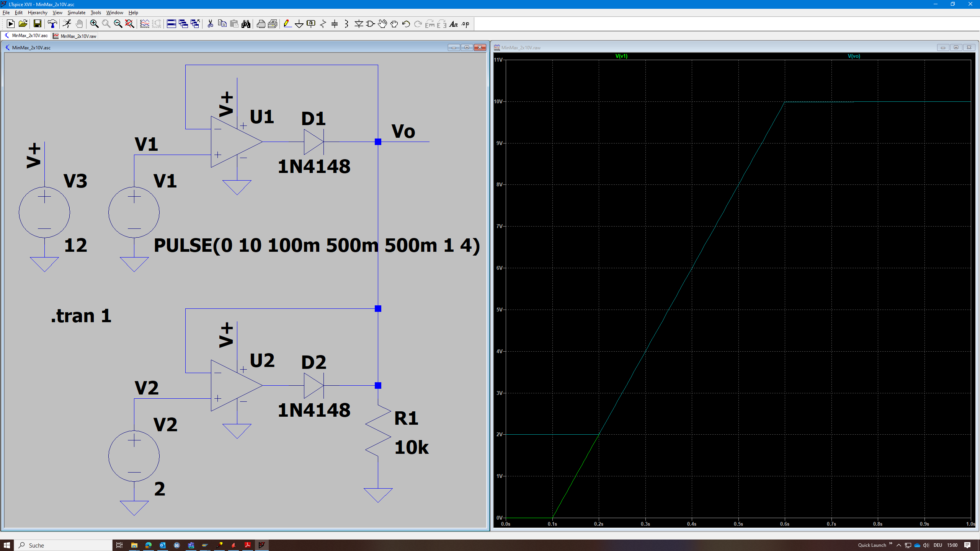
Task: Open the Simulate menu
Action: [76, 12]
